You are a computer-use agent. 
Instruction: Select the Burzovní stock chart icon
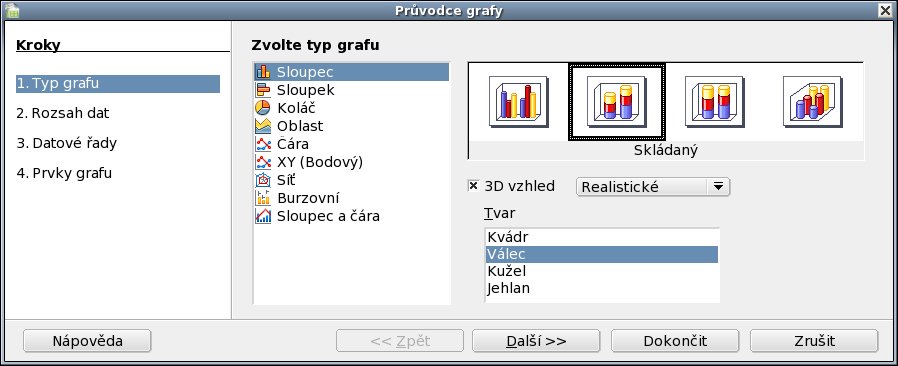pyautogui.click(x=263, y=198)
